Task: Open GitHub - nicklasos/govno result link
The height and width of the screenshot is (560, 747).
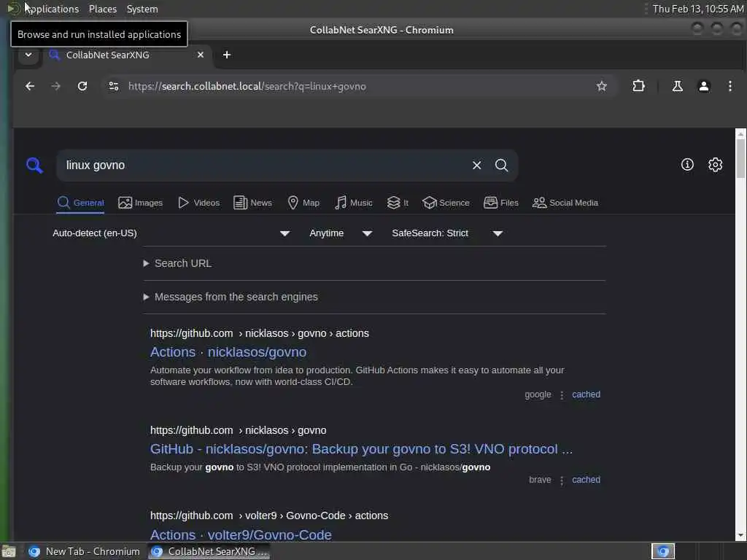Action: click(361, 449)
